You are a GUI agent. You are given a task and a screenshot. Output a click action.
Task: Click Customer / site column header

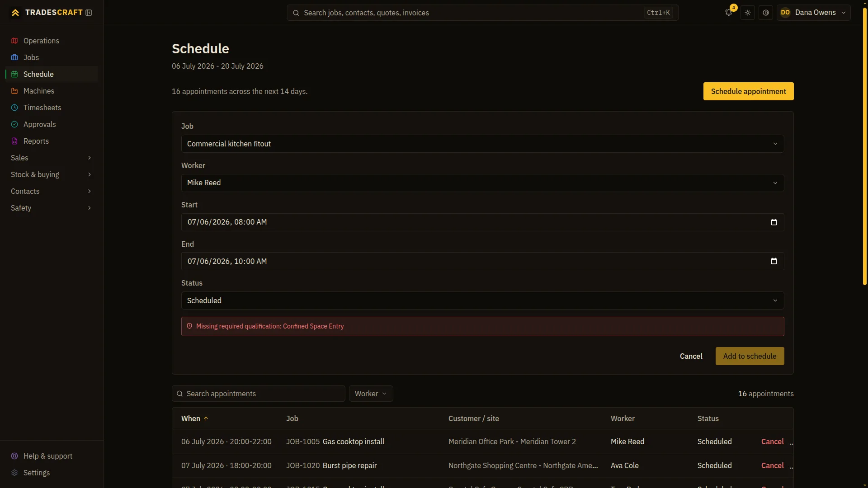[x=473, y=418]
